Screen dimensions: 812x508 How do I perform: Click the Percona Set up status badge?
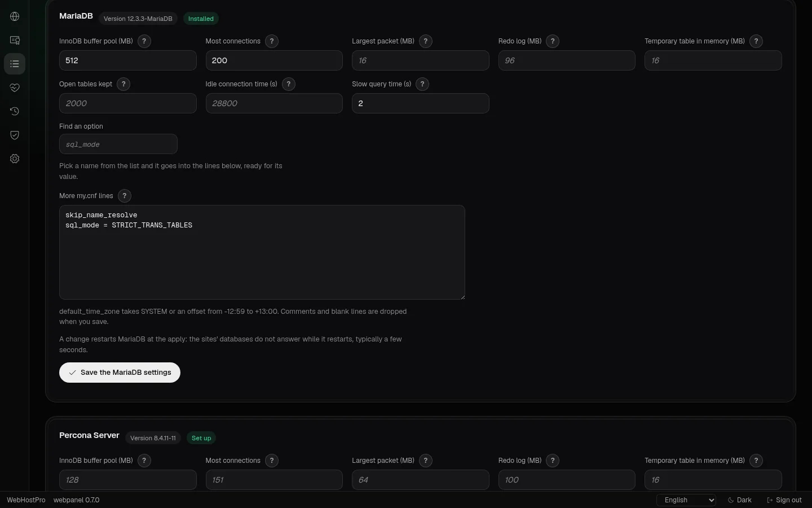tap(201, 438)
